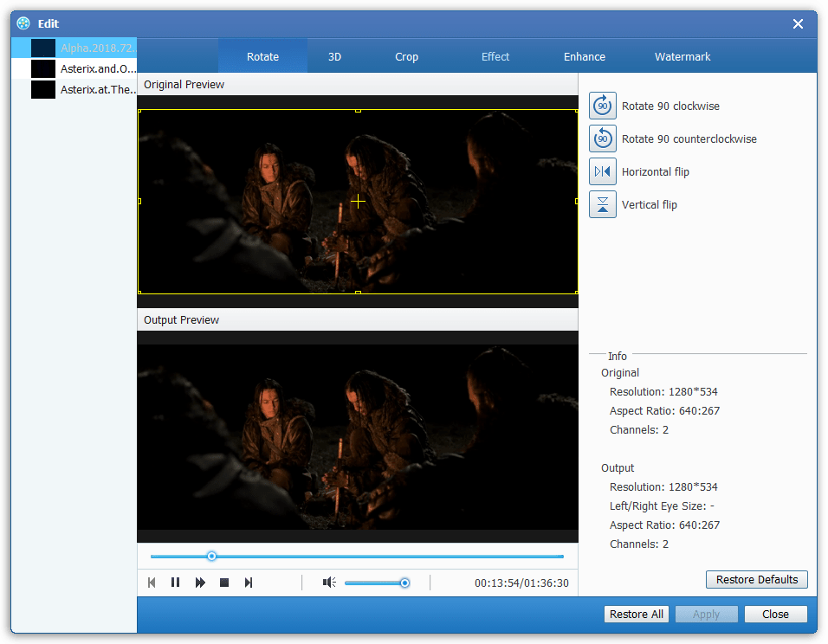Click the Restore Defaults button

coord(757,580)
